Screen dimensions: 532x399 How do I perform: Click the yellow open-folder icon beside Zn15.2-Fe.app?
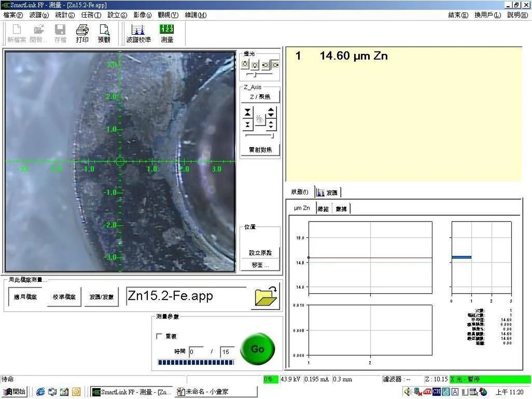point(265,296)
